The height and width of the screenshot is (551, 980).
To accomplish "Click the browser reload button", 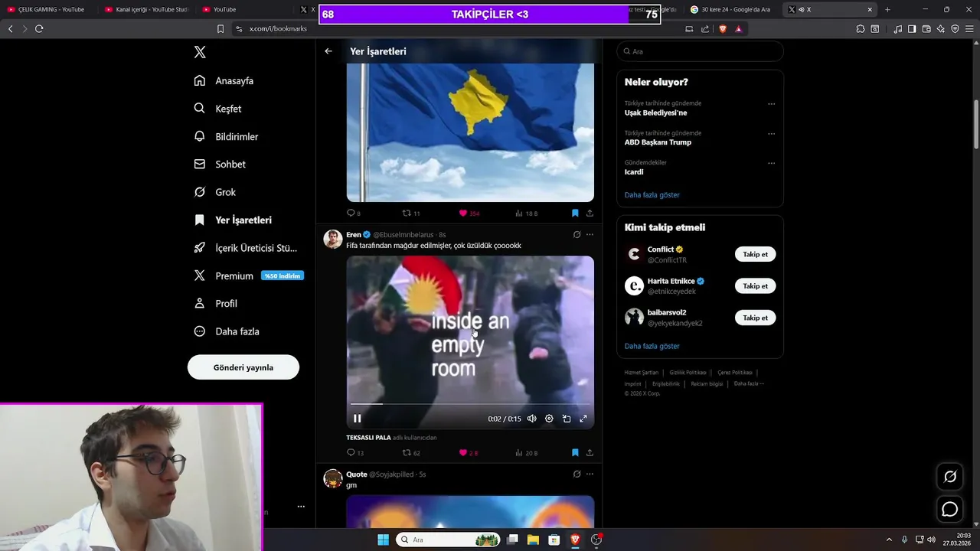I will (x=39, y=29).
